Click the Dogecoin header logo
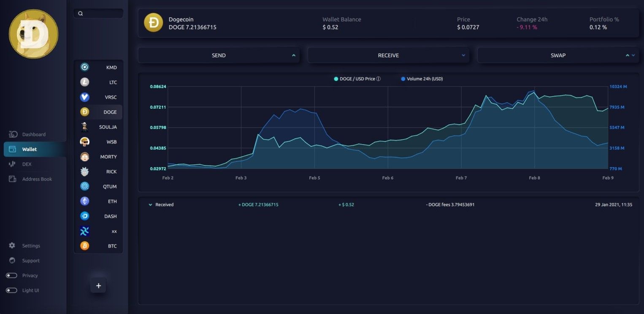This screenshot has width=644, height=314. click(153, 23)
